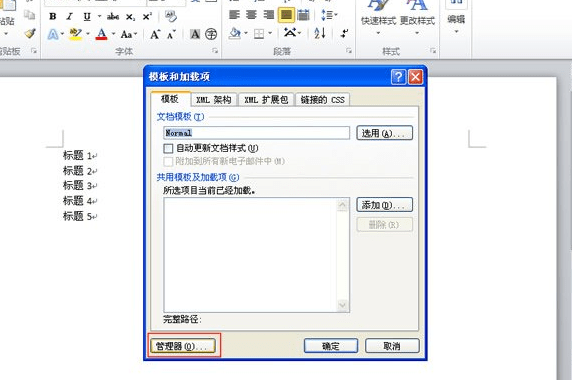572x380 pixels.
Task: Click the dialog help question mark button
Action: (x=398, y=77)
